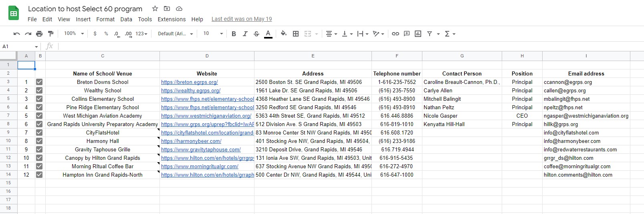This screenshot has width=644, height=214.
Task: Open the fill color picker
Action: pos(284,34)
